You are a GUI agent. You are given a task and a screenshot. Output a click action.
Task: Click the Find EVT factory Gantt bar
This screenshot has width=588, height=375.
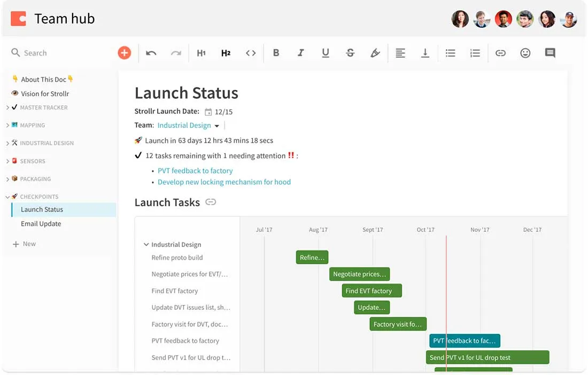pos(372,291)
